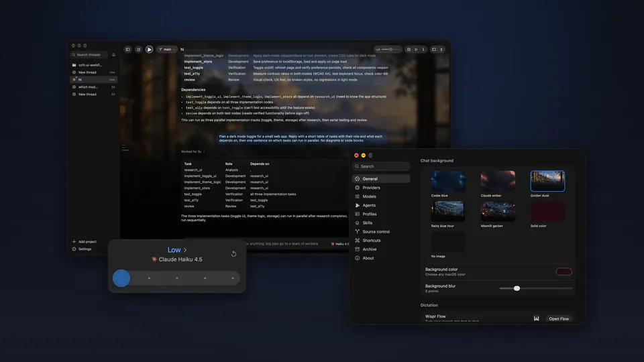
Task: Click the research_ui task cell in lower table
Action: tap(193, 170)
